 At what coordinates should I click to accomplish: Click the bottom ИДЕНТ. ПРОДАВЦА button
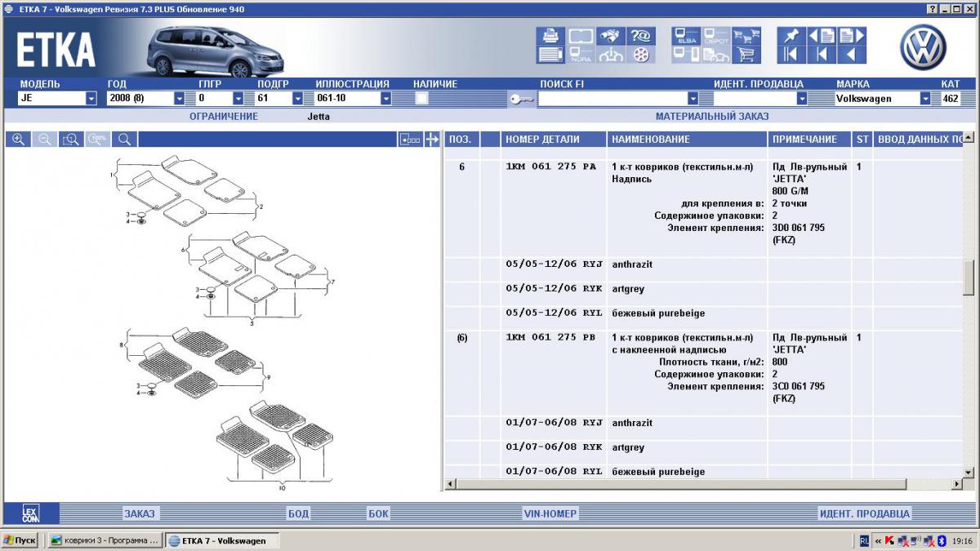coord(864,513)
